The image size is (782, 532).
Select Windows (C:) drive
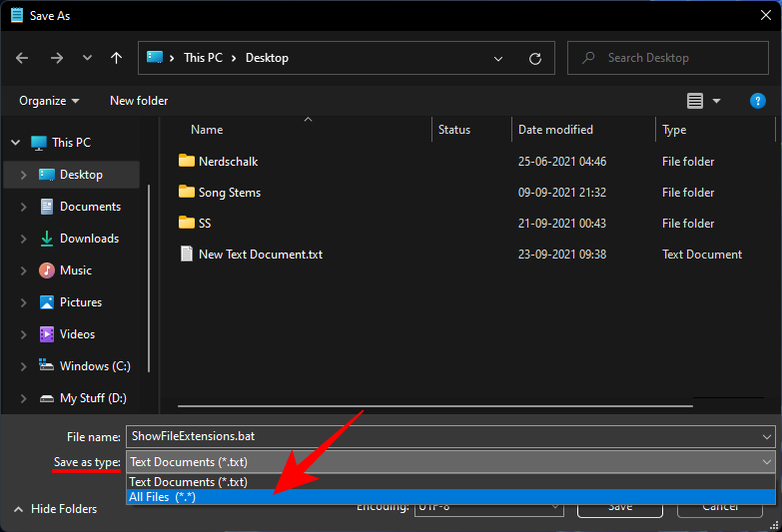(95, 366)
